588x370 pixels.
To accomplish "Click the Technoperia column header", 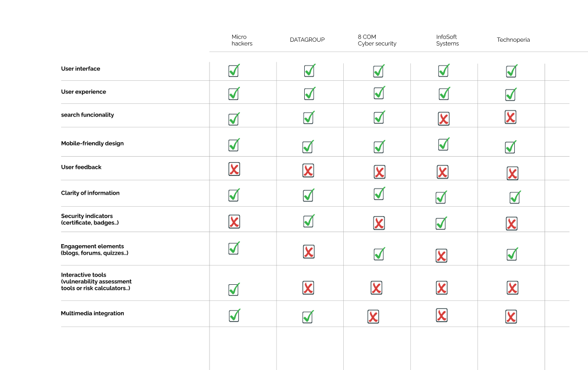I will point(513,40).
